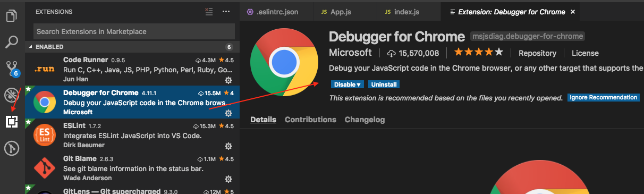Select GitLens — Git supercharged extension
Screen dimensions: 644x194
click(132, 190)
